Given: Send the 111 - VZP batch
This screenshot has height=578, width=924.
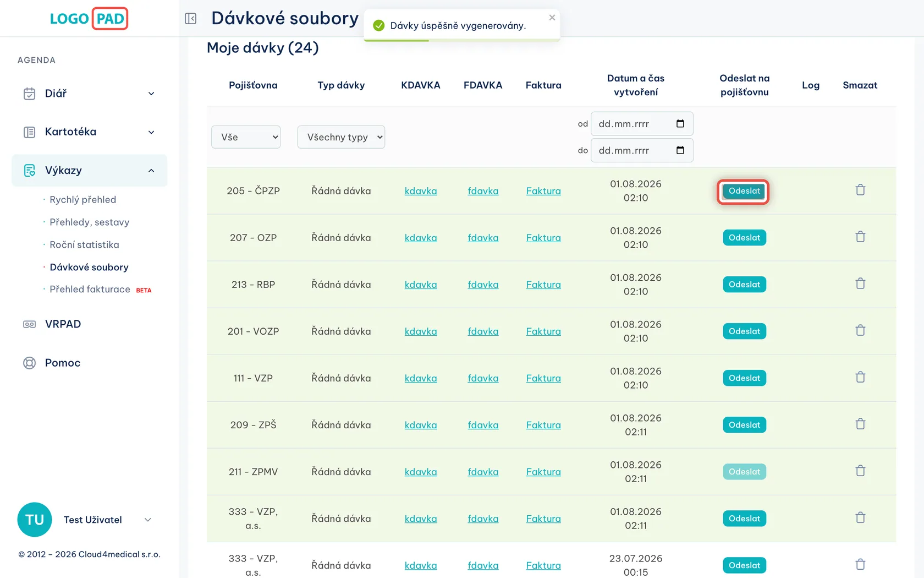Looking at the screenshot, I should [x=744, y=378].
